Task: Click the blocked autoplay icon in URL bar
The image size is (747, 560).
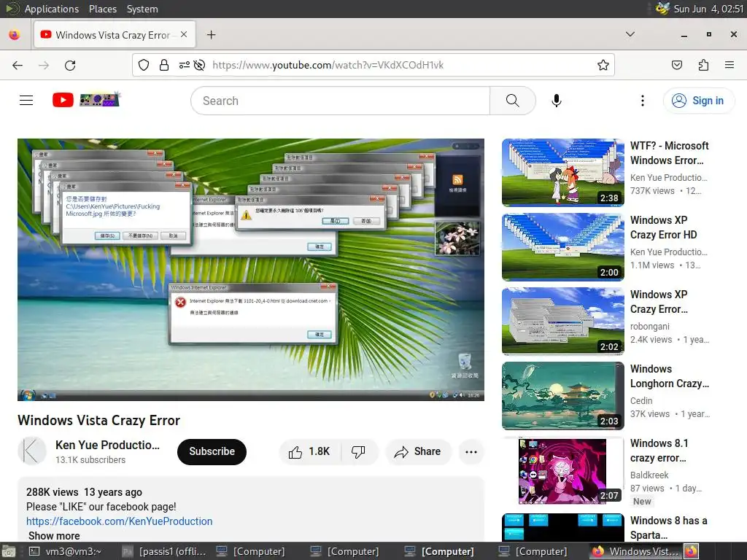Action: [200, 65]
